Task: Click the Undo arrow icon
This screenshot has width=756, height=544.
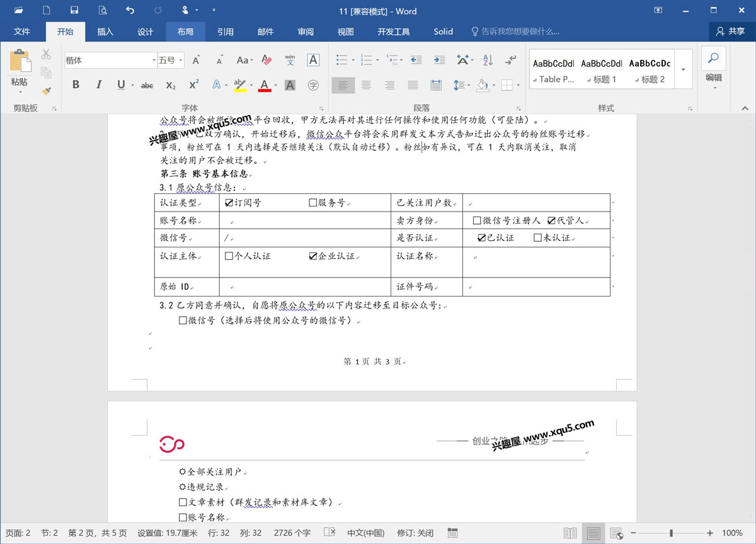Action: pos(130,11)
